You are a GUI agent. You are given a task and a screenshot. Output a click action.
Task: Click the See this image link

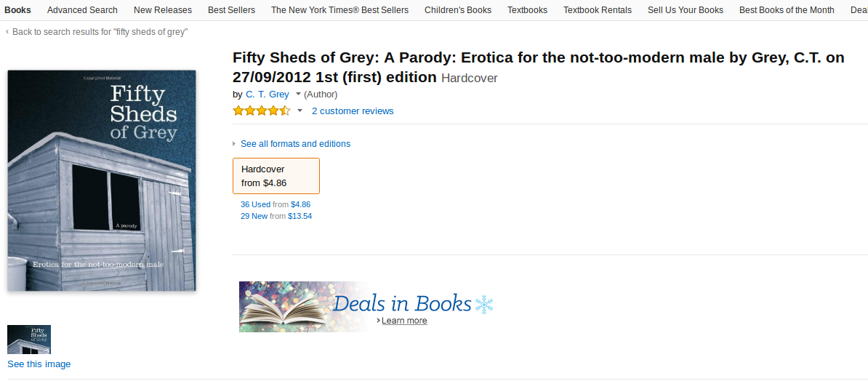(39, 364)
